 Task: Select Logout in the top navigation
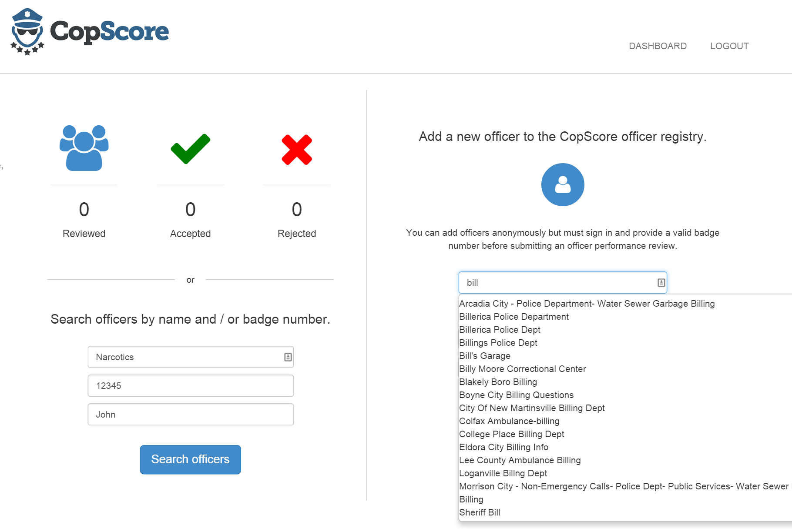coord(729,46)
